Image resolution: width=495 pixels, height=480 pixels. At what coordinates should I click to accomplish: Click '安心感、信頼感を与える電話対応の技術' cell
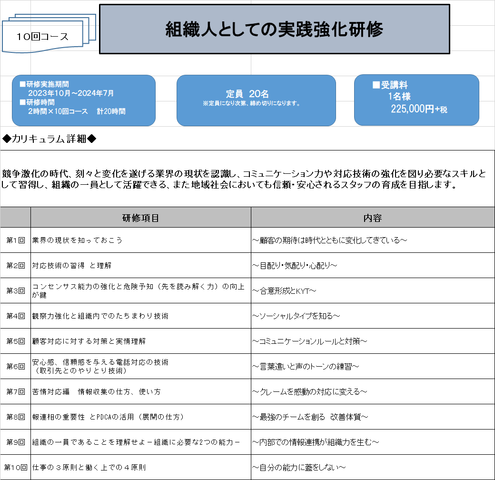[141, 366]
